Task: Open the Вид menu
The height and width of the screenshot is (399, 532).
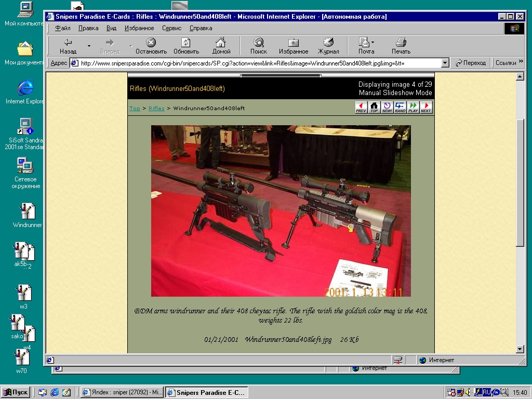Action: (x=111, y=28)
